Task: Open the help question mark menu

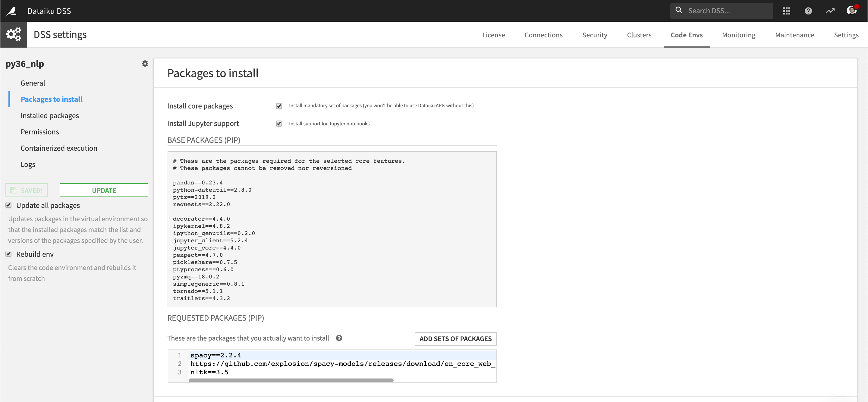Action: (808, 11)
